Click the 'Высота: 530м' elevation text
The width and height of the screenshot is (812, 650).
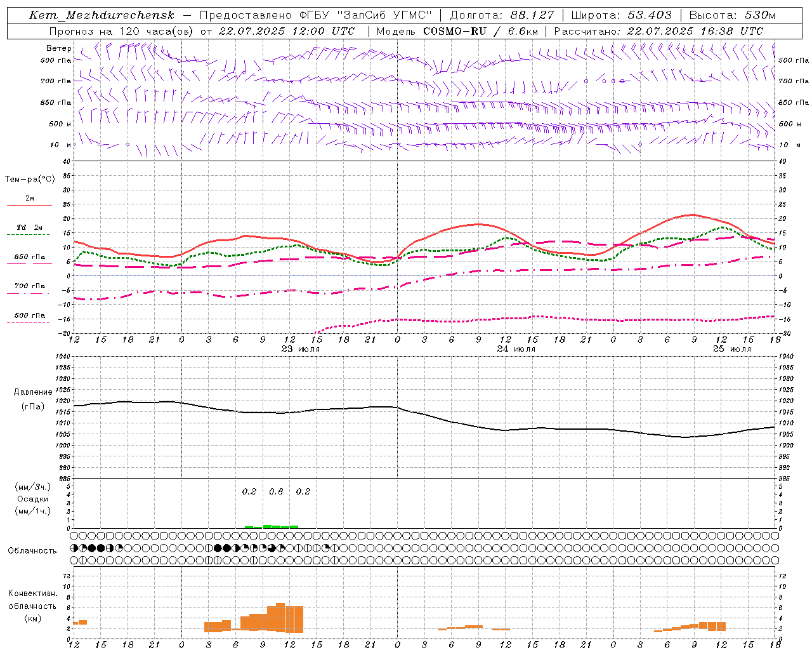tap(732, 15)
